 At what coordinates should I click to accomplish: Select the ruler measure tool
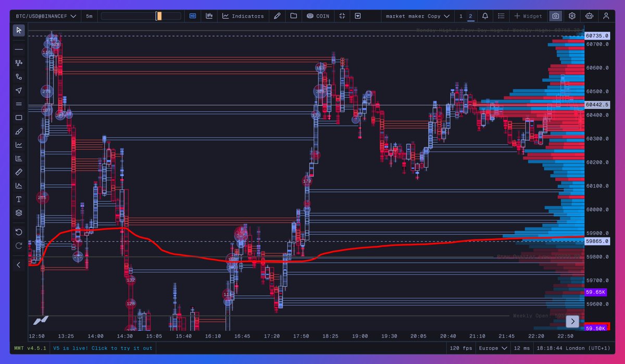[x=19, y=172]
